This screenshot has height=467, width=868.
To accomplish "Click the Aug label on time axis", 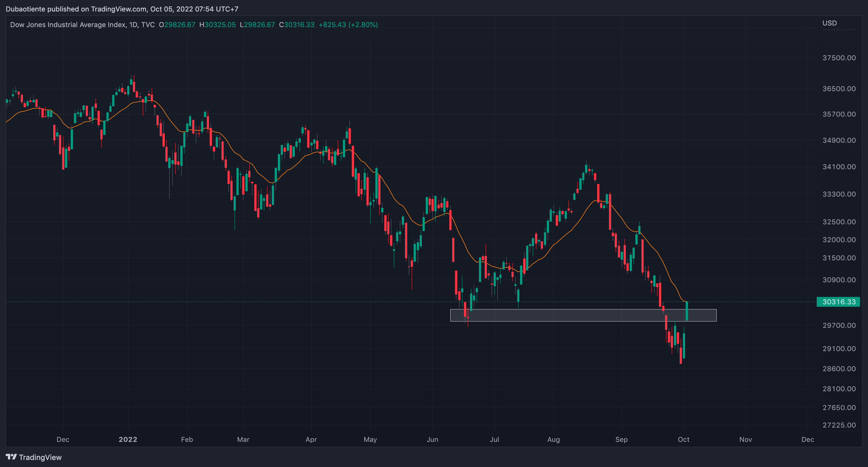I will tap(553, 439).
